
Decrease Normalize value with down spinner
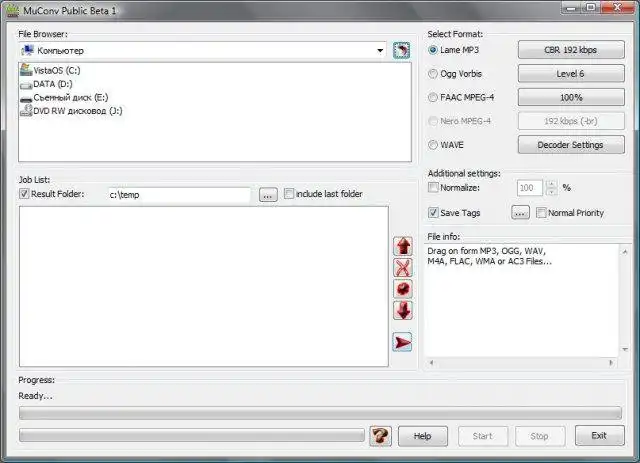[551, 191]
